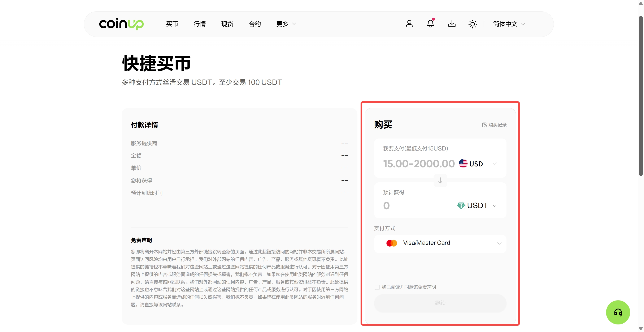Click the 我要支付(最低支付15USD) label
The height and width of the screenshot is (332, 644).
point(415,149)
